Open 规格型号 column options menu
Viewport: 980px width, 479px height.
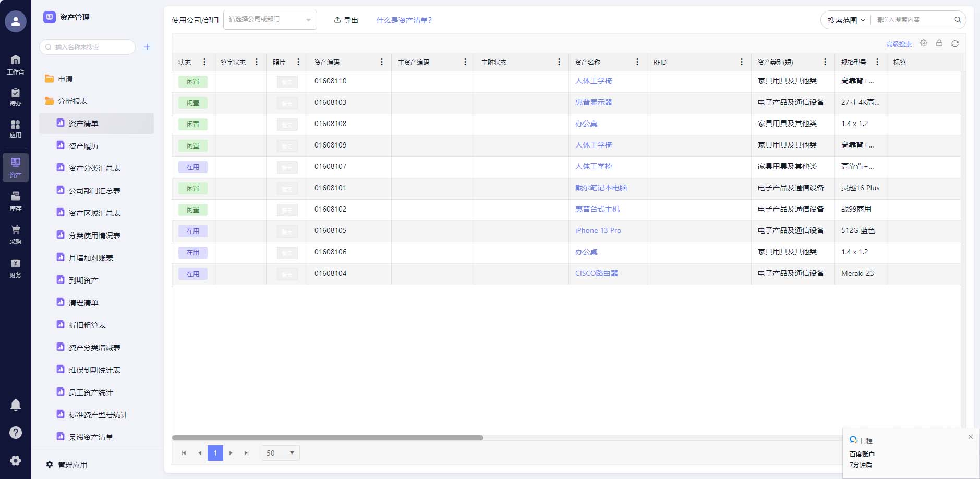coord(877,62)
